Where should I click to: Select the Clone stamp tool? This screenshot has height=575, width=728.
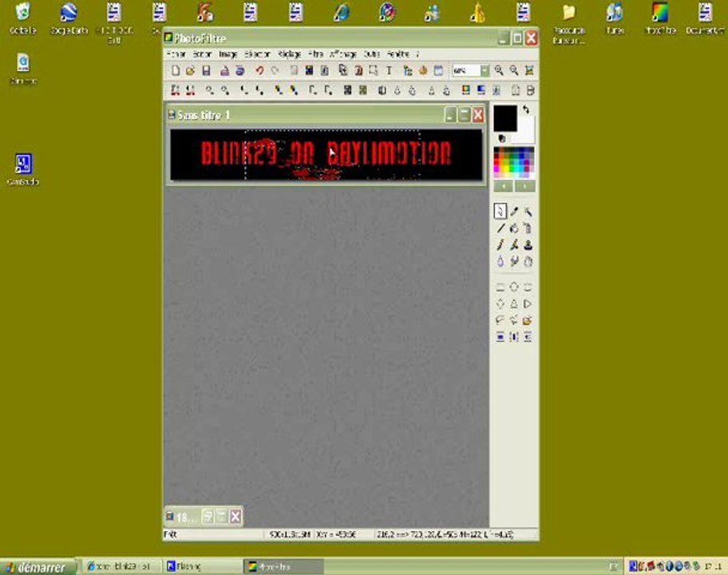528,244
